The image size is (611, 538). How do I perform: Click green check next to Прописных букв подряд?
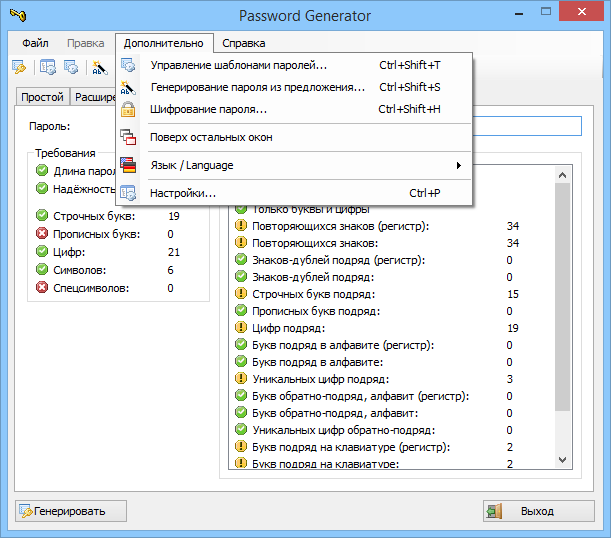[x=241, y=310]
